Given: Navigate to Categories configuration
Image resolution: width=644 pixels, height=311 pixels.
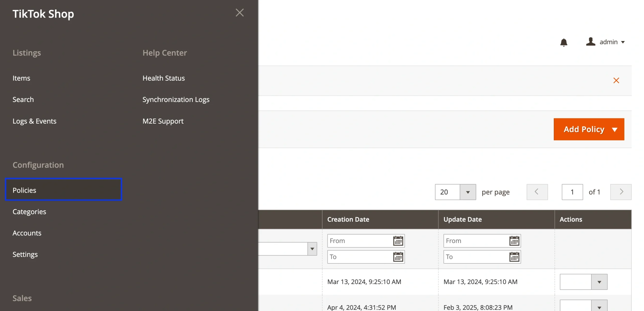Looking at the screenshot, I should tap(29, 212).
